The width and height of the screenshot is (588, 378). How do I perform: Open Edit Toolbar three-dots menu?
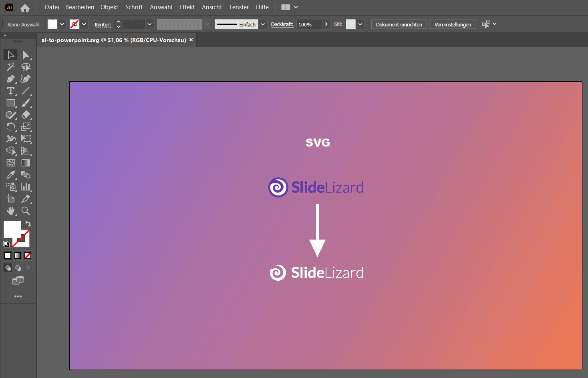tap(18, 296)
